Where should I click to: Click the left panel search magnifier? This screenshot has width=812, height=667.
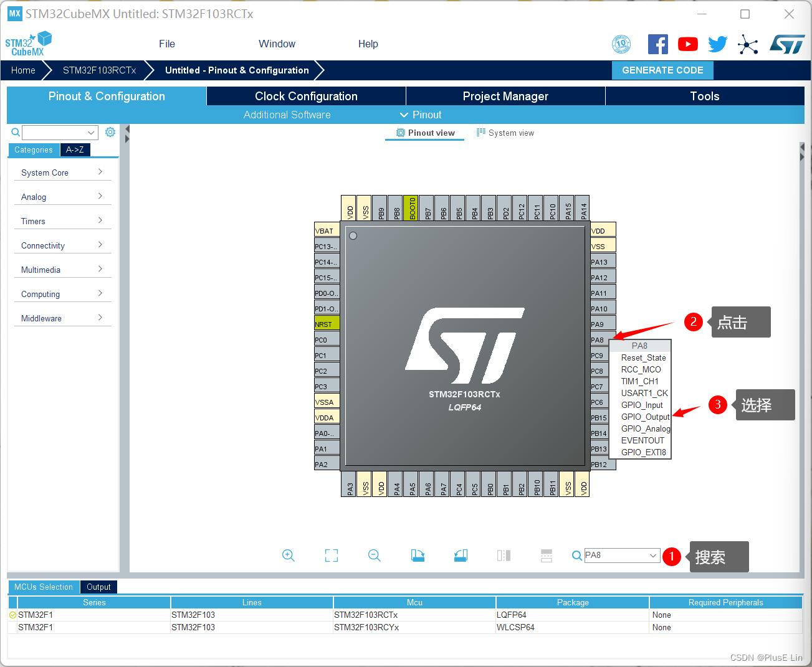(x=16, y=132)
